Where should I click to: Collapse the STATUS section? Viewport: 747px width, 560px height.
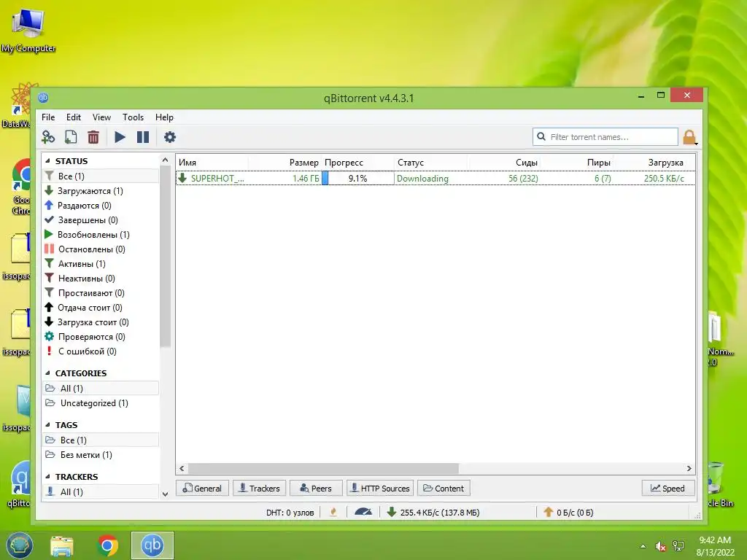[x=47, y=161]
